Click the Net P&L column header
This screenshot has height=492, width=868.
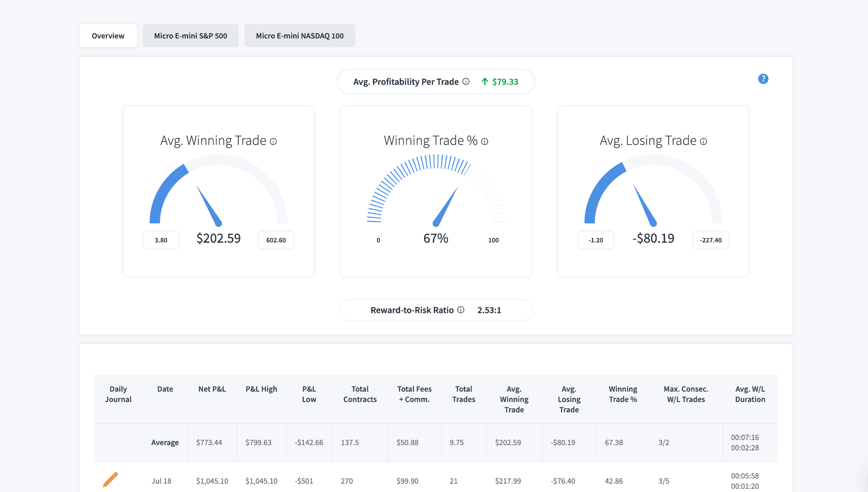(212, 389)
